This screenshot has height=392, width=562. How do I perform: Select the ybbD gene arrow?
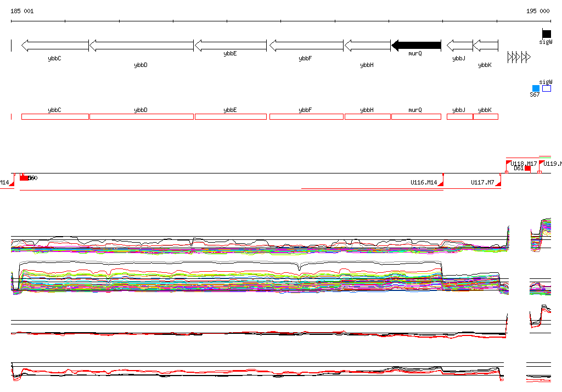[x=141, y=46]
